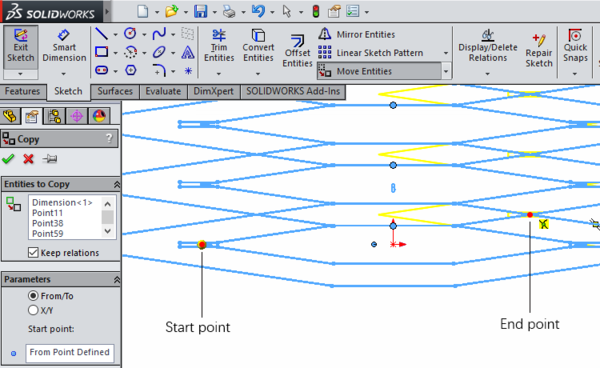
Task: Select the Ellipse tool
Action: [159, 52]
